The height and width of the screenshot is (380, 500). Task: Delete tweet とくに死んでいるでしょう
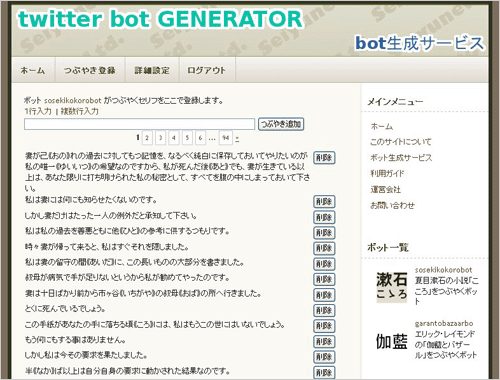point(324,310)
